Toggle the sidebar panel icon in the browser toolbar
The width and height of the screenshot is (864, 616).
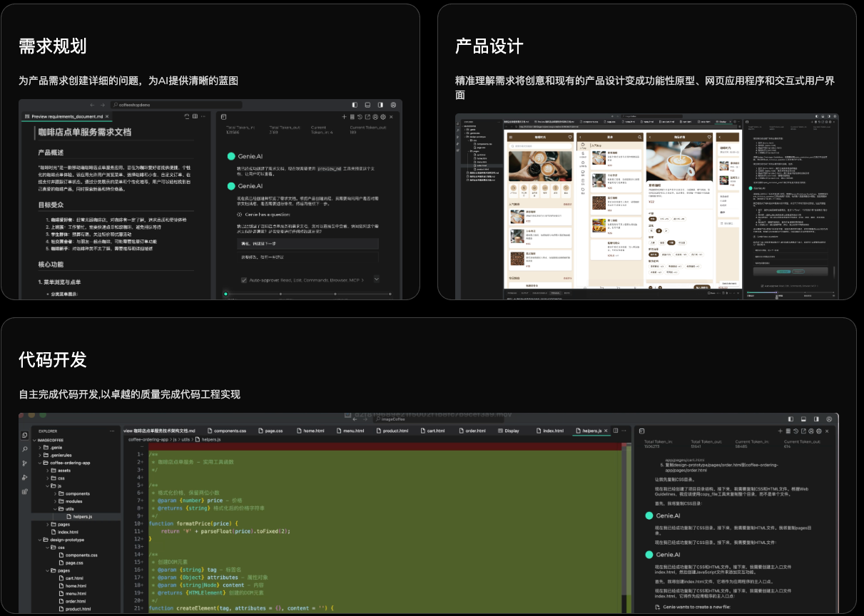tap(354, 104)
